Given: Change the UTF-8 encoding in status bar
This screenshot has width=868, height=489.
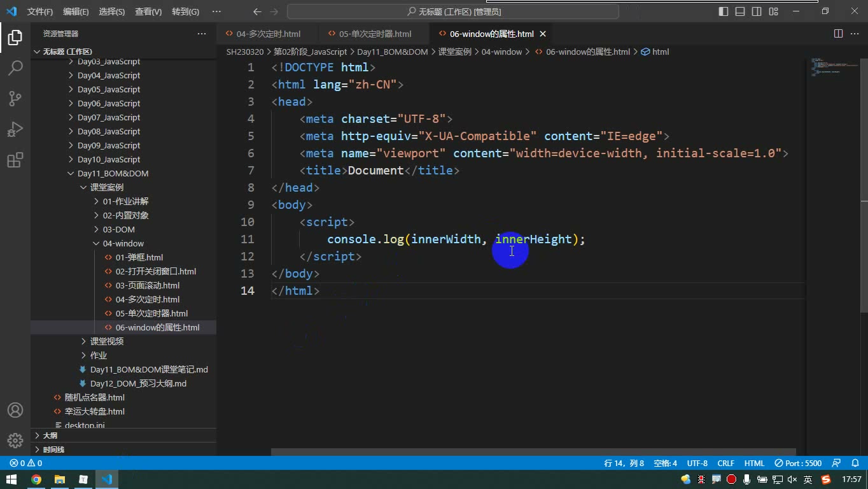Looking at the screenshot, I should pyautogui.click(x=697, y=464).
